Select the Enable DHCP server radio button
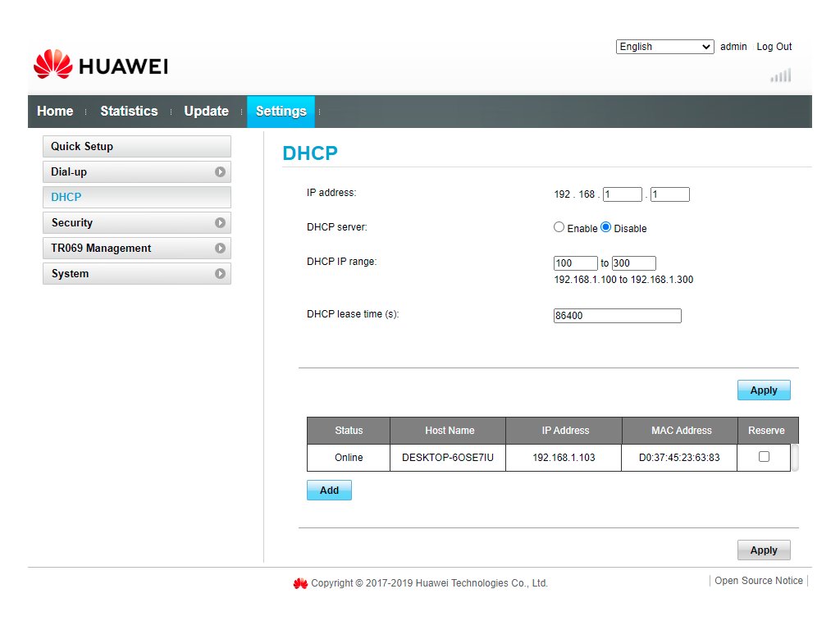The width and height of the screenshot is (840, 630). point(559,227)
